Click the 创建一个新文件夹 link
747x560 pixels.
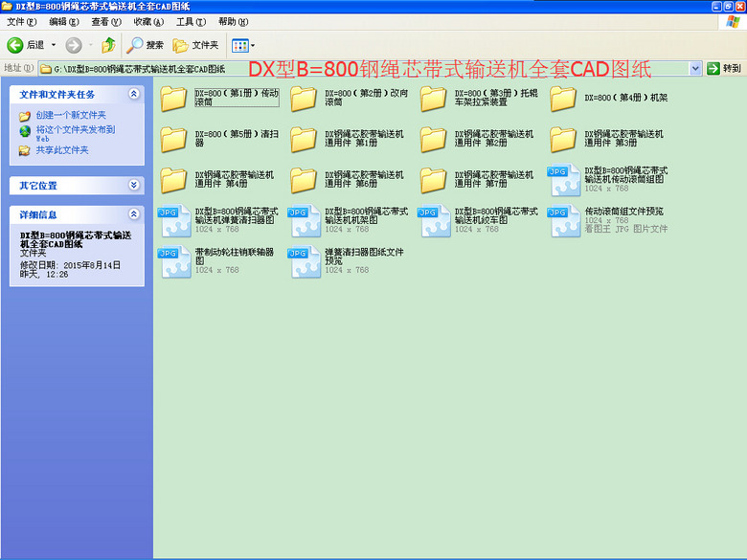(70, 115)
